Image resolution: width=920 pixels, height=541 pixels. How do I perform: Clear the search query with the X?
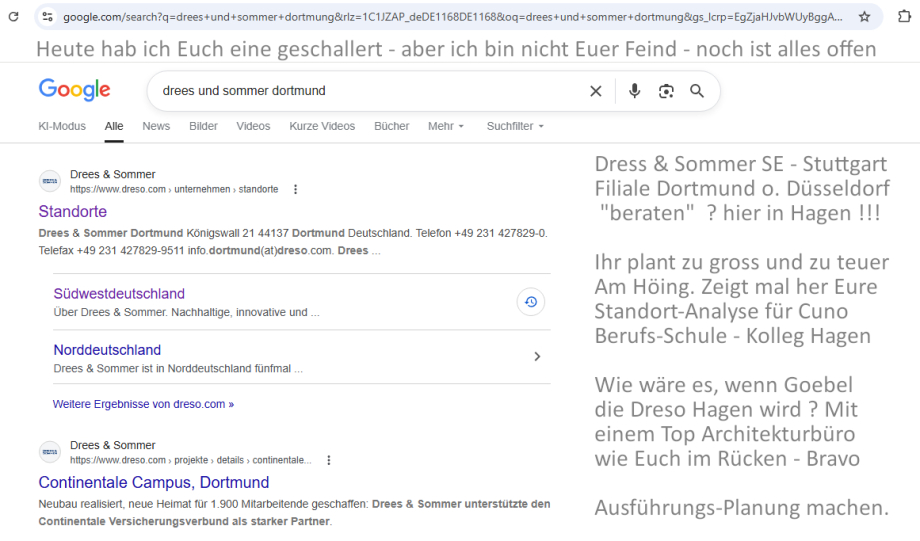point(596,91)
